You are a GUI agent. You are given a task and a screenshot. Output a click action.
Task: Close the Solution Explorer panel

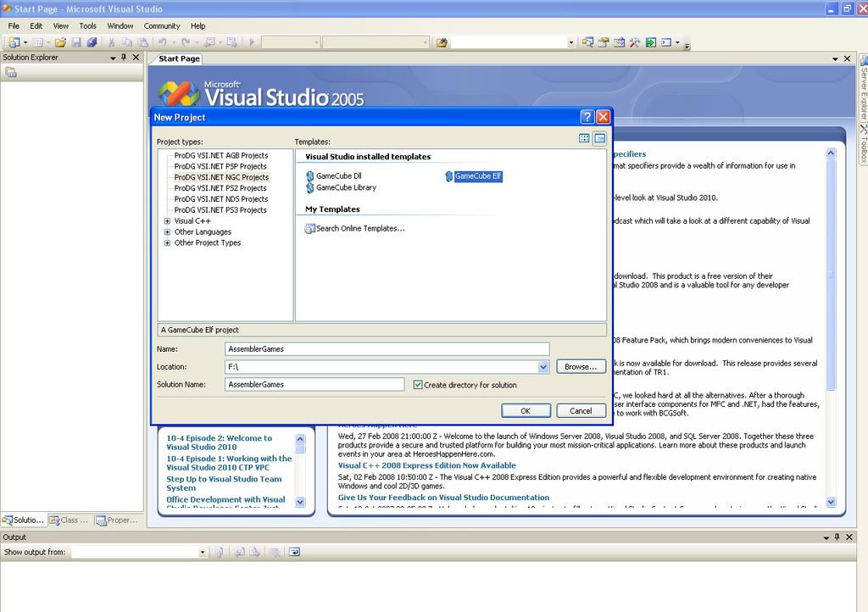tap(136, 57)
